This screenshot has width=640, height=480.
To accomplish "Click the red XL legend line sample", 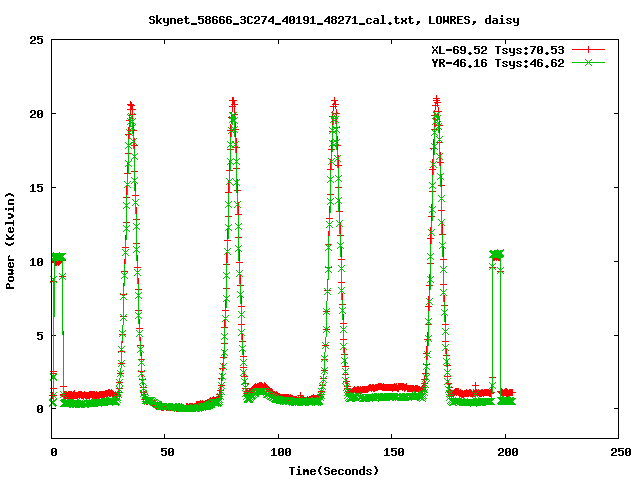I will tap(588, 50).
